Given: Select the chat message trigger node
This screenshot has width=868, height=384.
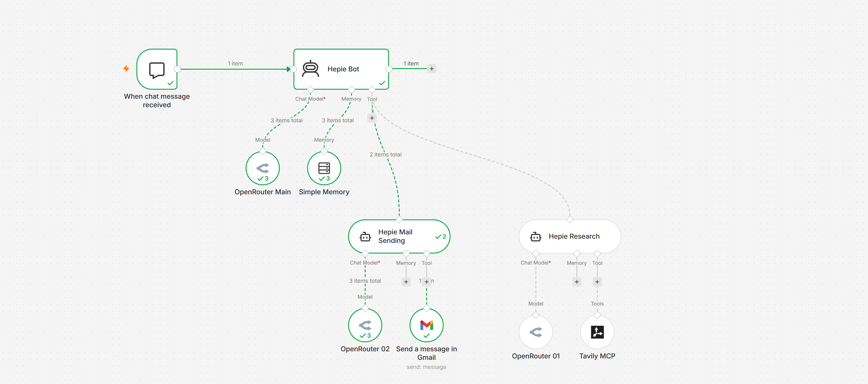Looking at the screenshot, I should pyautogui.click(x=157, y=69).
